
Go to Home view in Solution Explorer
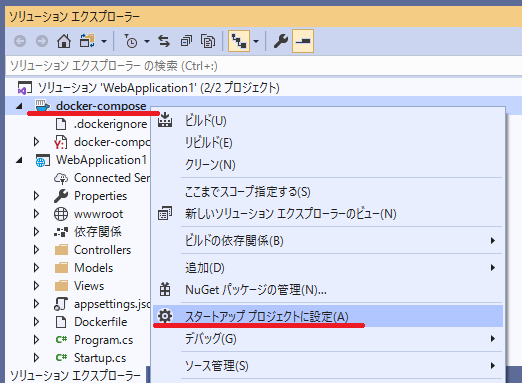coord(64,41)
